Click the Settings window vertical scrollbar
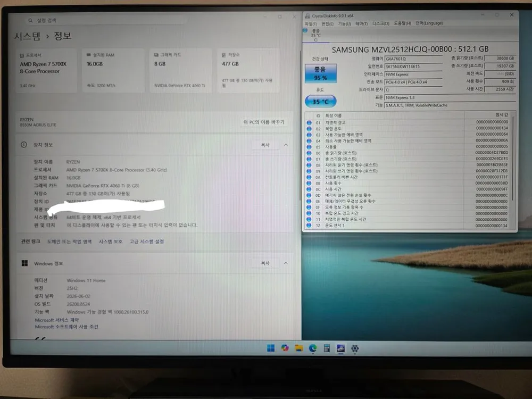Screen dimensions: 532x399 coord(300,126)
